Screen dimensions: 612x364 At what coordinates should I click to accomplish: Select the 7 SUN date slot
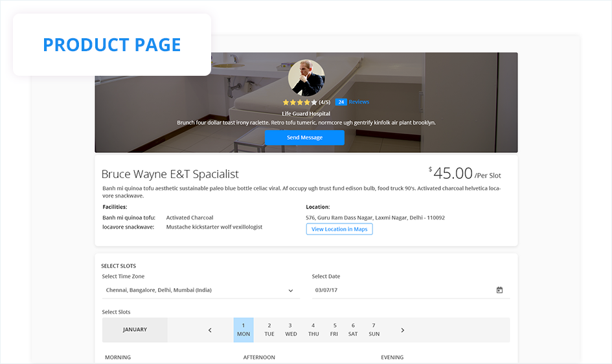click(374, 330)
